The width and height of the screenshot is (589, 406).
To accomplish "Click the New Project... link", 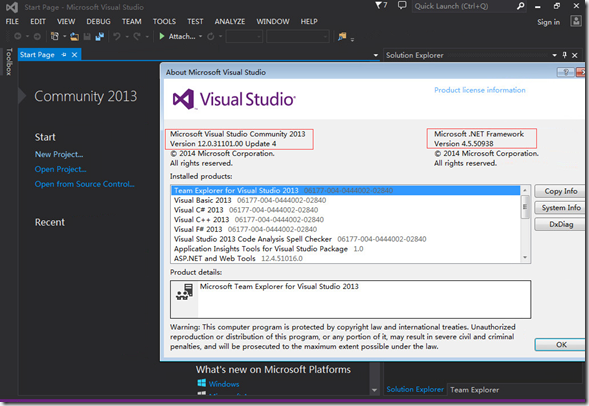I will pyautogui.click(x=59, y=154).
